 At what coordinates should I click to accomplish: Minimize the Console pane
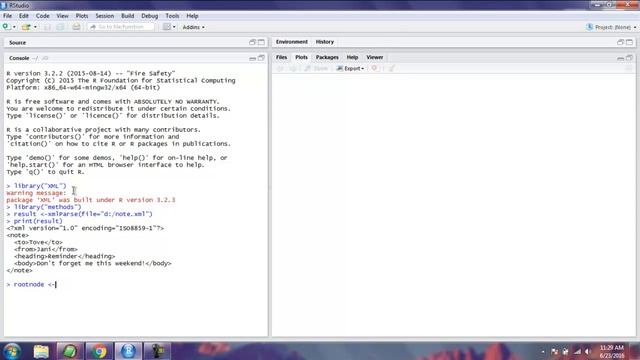point(252,58)
